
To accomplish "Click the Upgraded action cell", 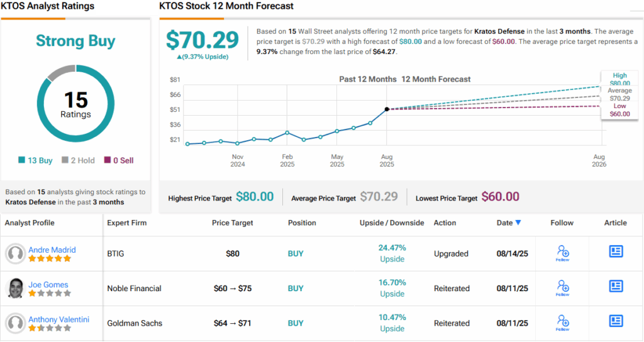I will coord(451,254).
